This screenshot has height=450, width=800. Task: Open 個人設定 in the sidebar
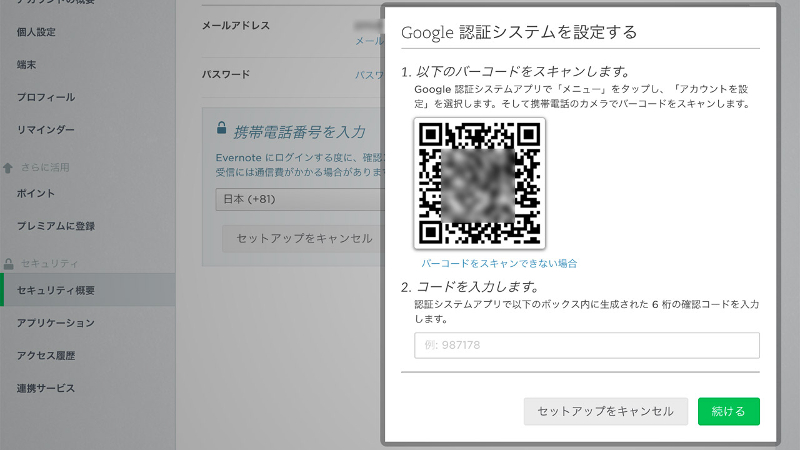point(36,32)
